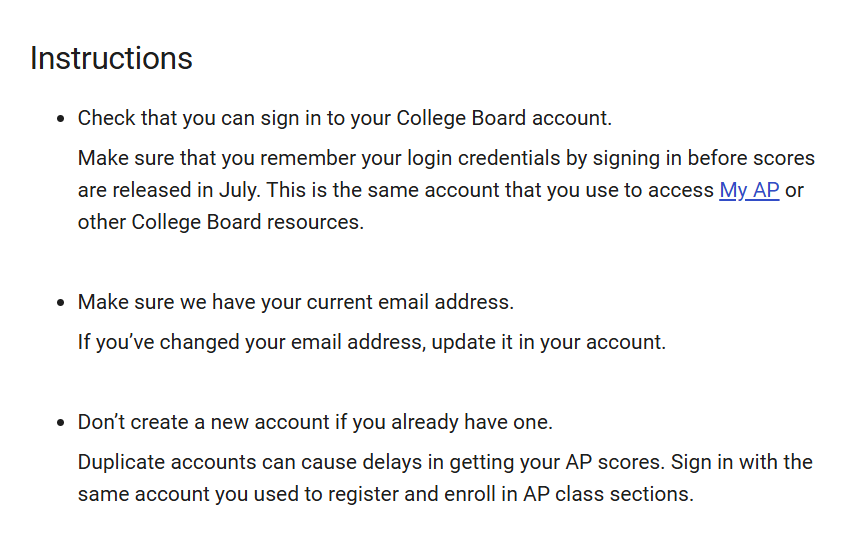The image size is (868, 550).
Task: Click "College Board account" in the first bullet
Action: pyautogui.click(x=502, y=118)
